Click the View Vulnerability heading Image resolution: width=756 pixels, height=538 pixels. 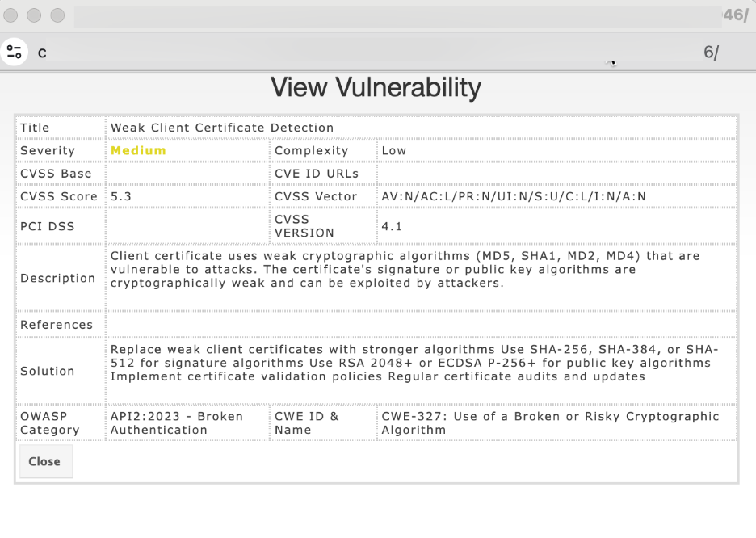(376, 87)
